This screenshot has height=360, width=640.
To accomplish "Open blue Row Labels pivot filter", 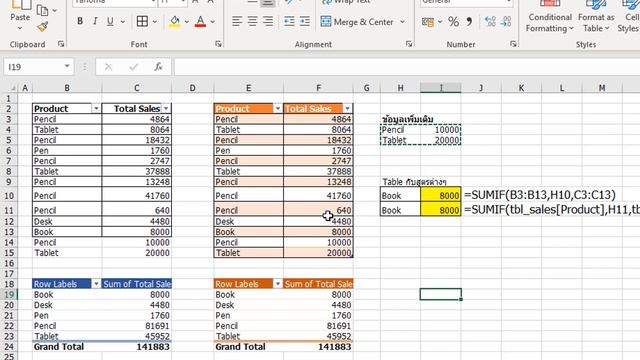I will tap(96, 284).
